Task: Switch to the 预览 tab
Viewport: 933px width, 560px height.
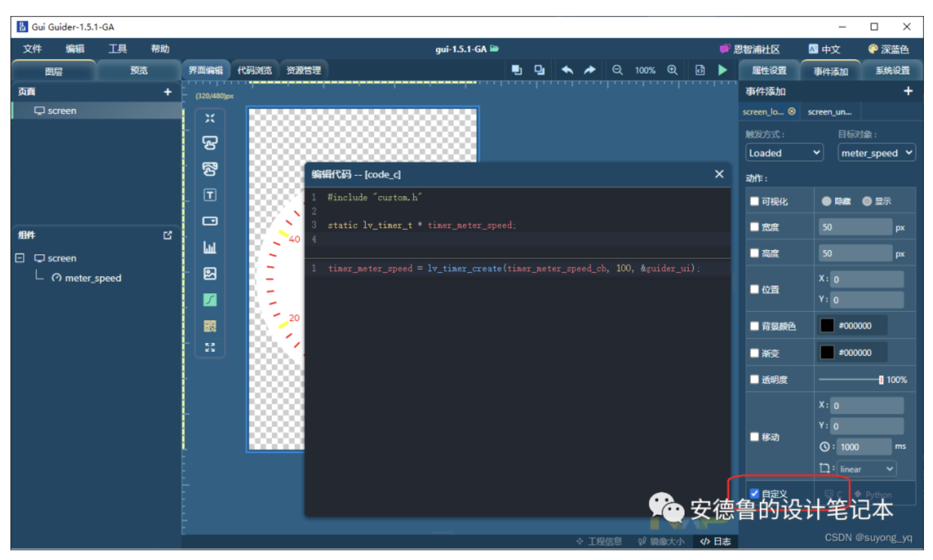Action: pyautogui.click(x=139, y=70)
